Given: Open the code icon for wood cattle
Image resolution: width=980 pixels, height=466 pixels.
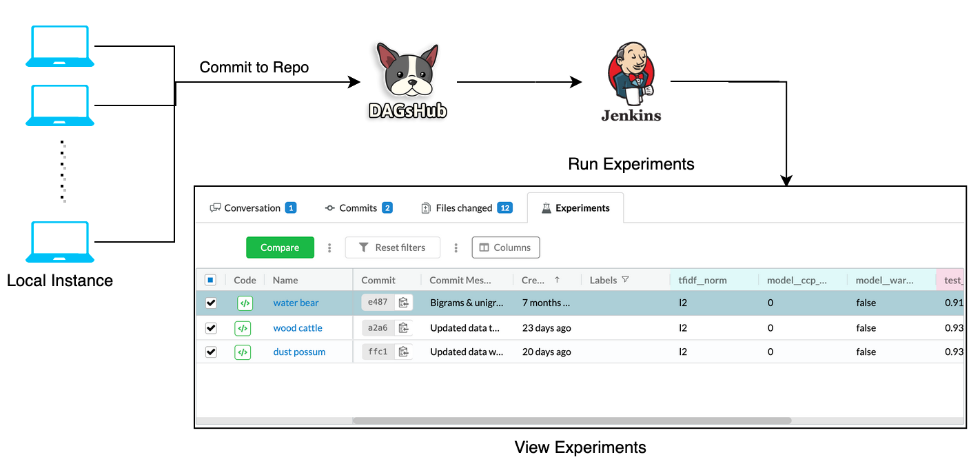Looking at the screenshot, I should click(243, 328).
